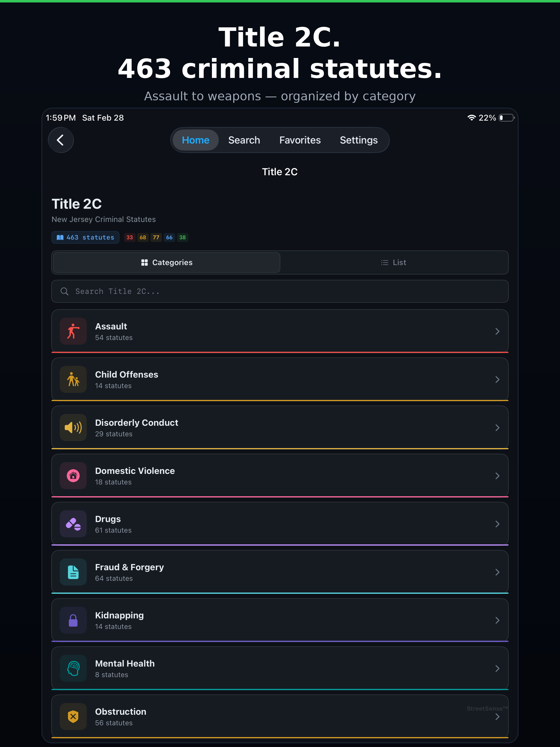The height and width of the screenshot is (747, 560).
Task: Open the Mental Health category title
Action: pos(125,664)
